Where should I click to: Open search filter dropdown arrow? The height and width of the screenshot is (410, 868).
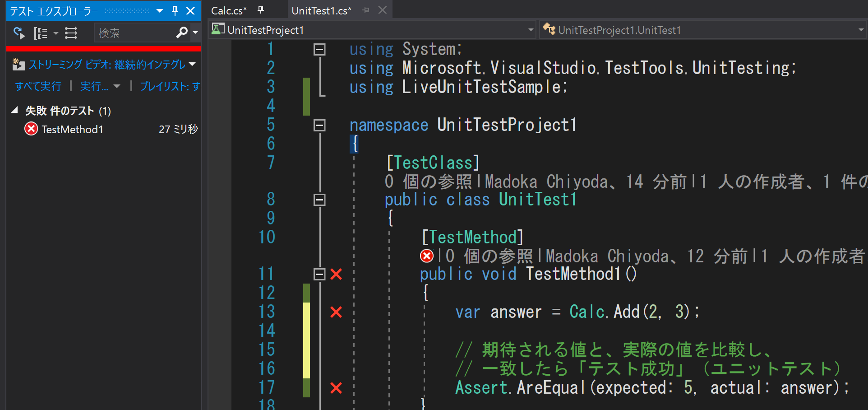[195, 33]
